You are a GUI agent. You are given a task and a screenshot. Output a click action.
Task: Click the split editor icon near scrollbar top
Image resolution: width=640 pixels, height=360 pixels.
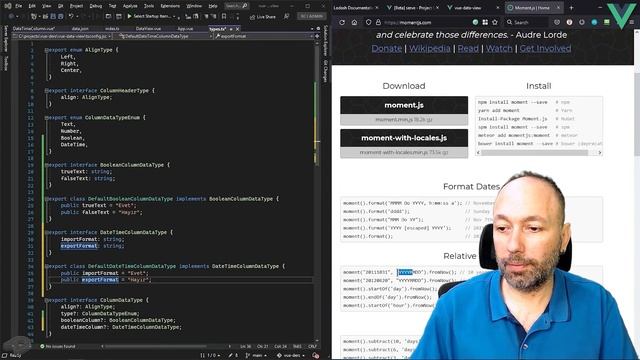pos(317,36)
